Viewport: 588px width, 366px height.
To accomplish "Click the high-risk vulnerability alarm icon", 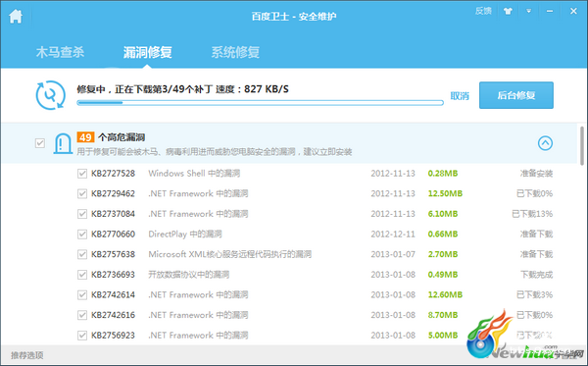I will coord(63,143).
